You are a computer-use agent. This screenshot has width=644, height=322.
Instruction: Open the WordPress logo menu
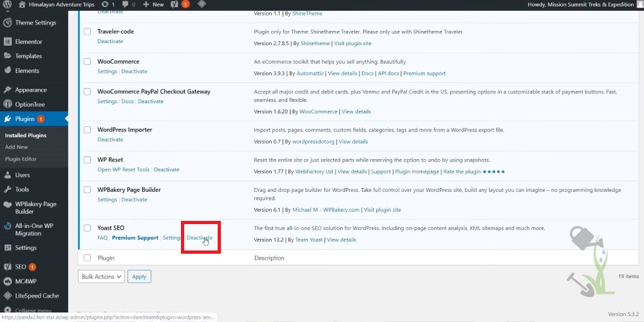pyautogui.click(x=8, y=5)
